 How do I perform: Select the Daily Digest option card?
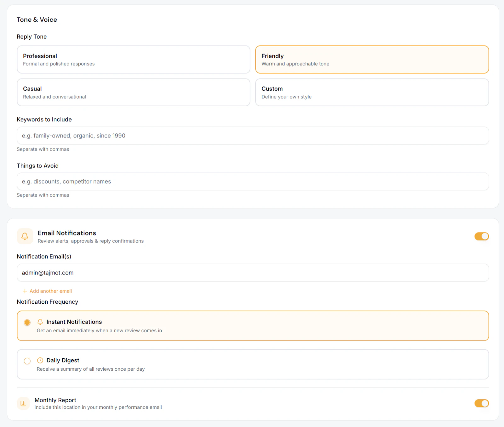[x=252, y=364]
